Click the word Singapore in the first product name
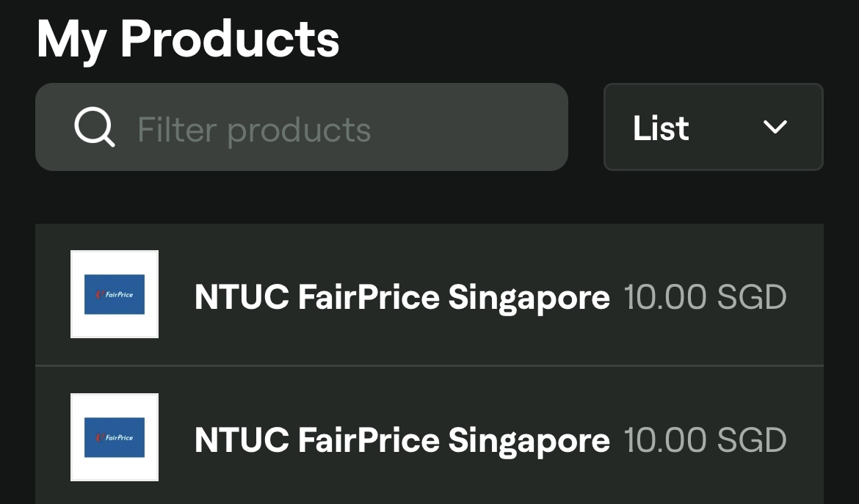The height and width of the screenshot is (504, 859). (x=529, y=297)
